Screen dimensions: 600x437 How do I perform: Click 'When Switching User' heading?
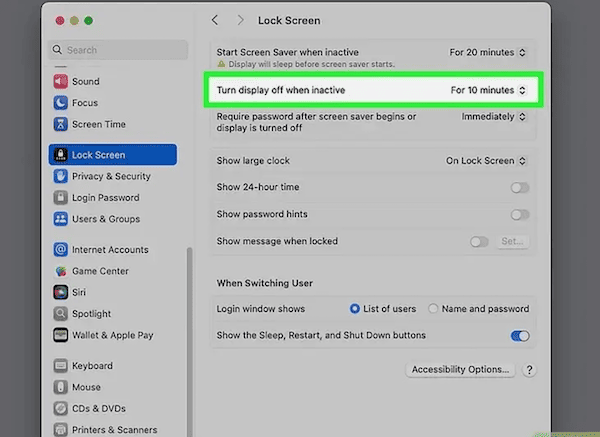264,283
